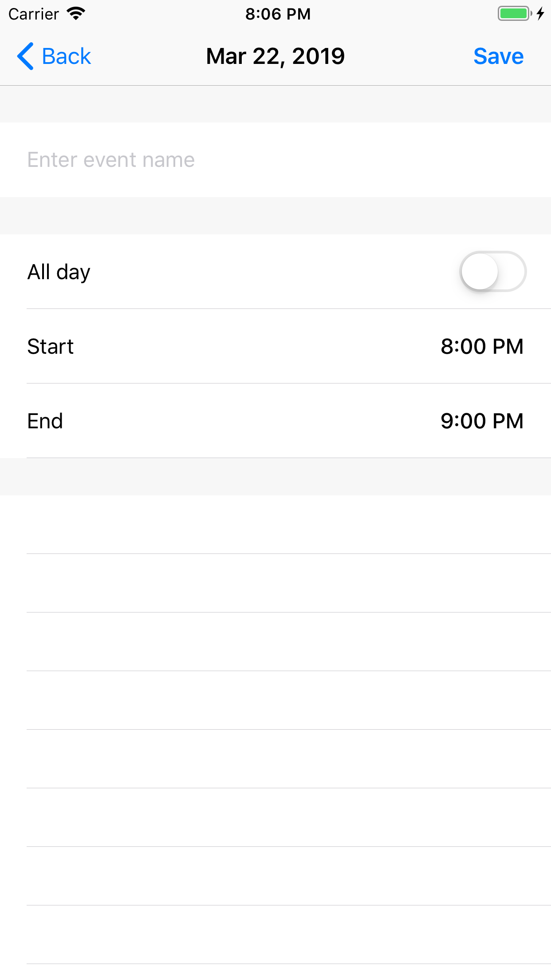Go back using the Back label
Screen dimensions: 551x980
pos(67,56)
